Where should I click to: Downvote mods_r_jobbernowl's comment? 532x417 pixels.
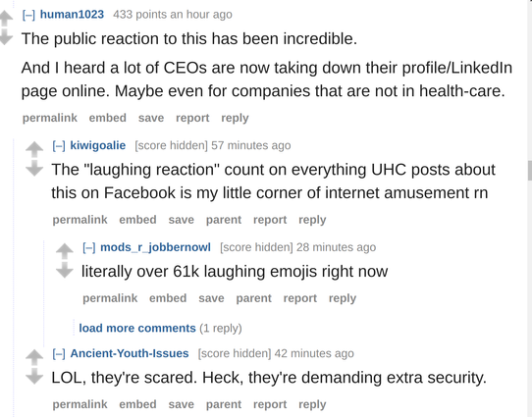(65, 270)
